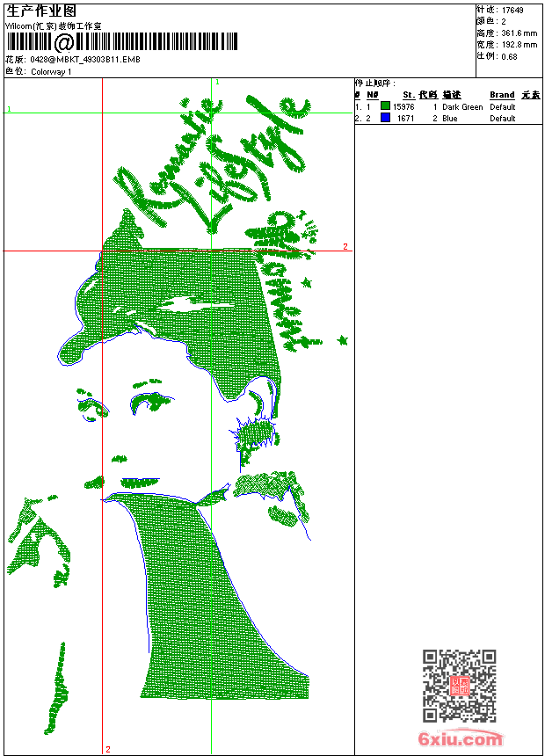Image resolution: width=545 pixels, height=756 pixels.
Task: Click the St. column header
Action: click(x=409, y=95)
